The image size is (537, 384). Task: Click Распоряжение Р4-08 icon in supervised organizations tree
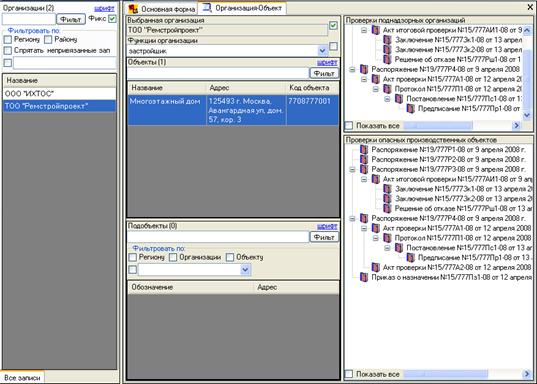coord(364,69)
